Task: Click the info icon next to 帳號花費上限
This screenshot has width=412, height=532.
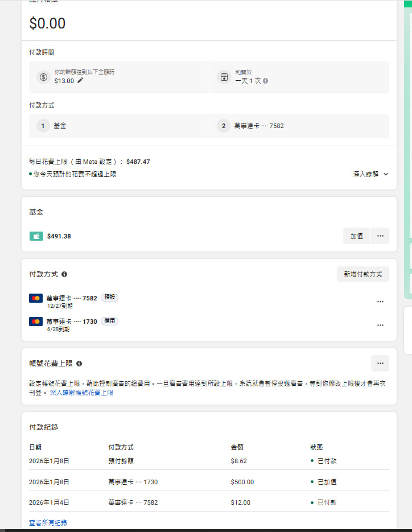Action: point(79,364)
